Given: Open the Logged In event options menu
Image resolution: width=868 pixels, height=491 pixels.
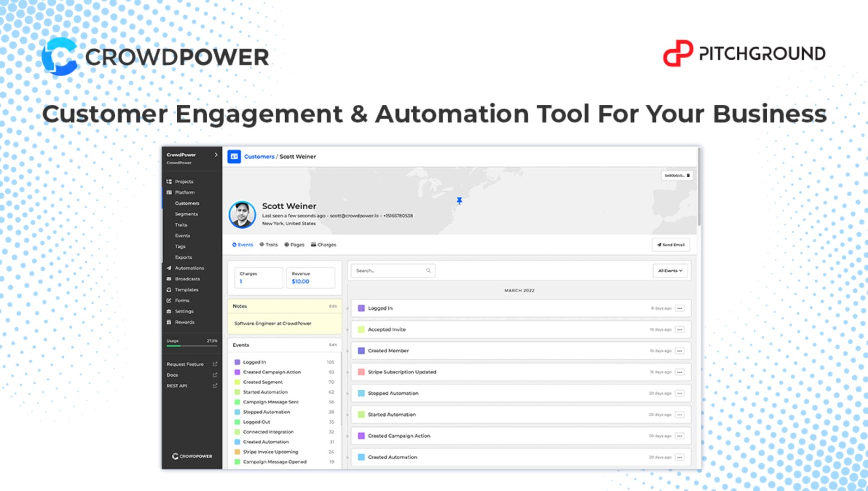Looking at the screenshot, I should pos(679,308).
